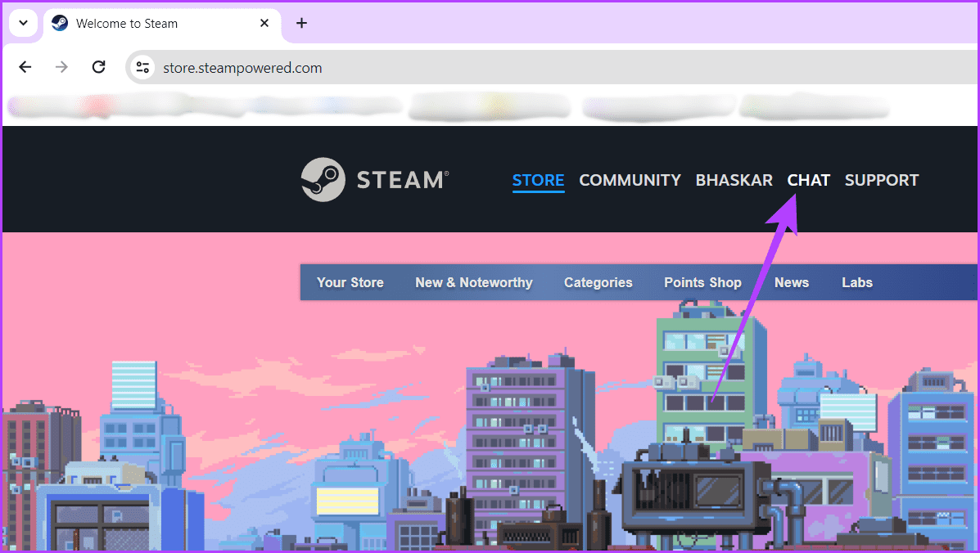
Task: View site information icon in address bar
Action: pyautogui.click(x=143, y=68)
